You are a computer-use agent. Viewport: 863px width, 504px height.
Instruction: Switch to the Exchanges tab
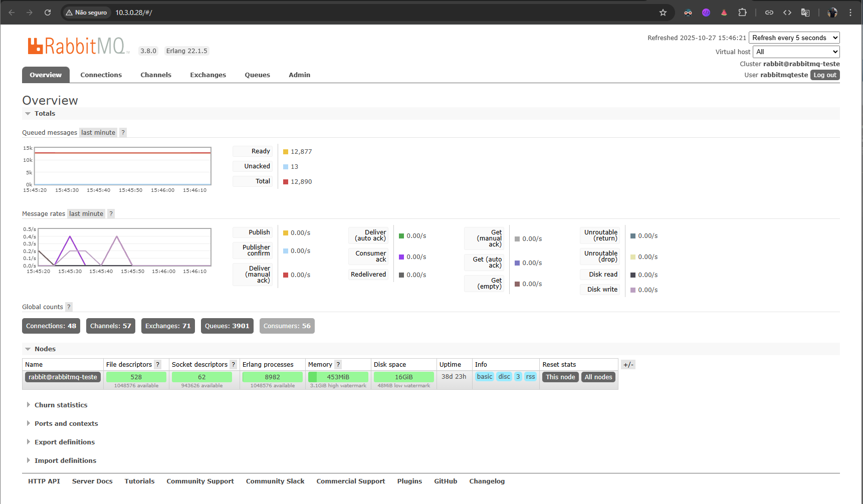point(208,75)
